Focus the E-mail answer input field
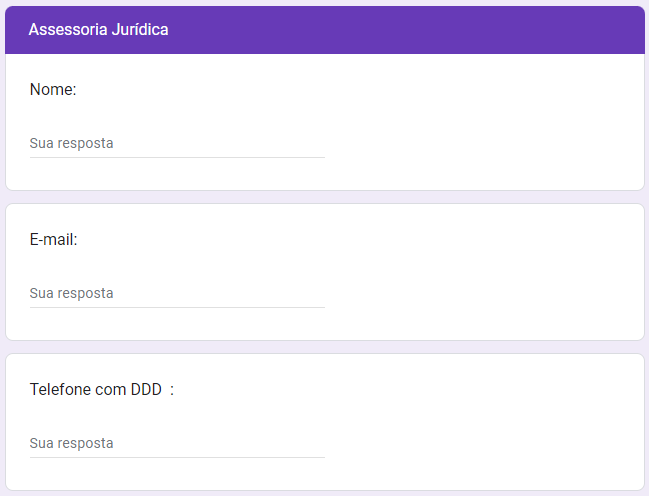Image resolution: width=649 pixels, height=496 pixels. pyautogui.click(x=177, y=293)
